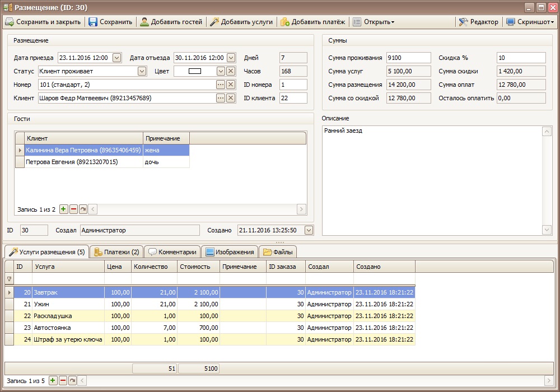Clear the Номер field with X
The height and width of the screenshot is (392, 560).
pos(231,85)
